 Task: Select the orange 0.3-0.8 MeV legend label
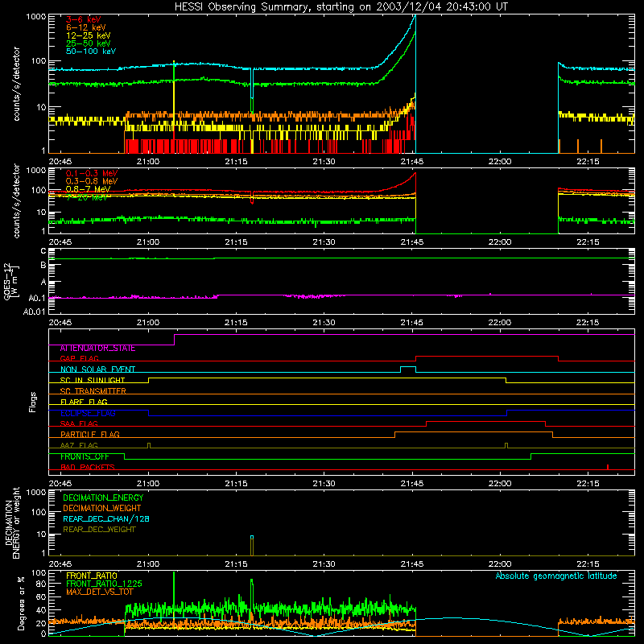pyautogui.click(x=92, y=181)
